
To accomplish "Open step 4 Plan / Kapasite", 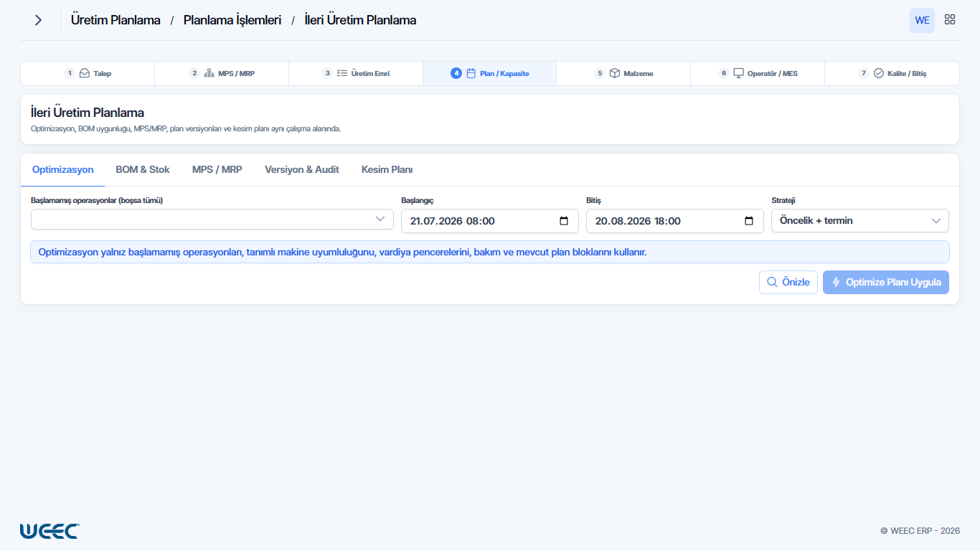I will pos(489,73).
